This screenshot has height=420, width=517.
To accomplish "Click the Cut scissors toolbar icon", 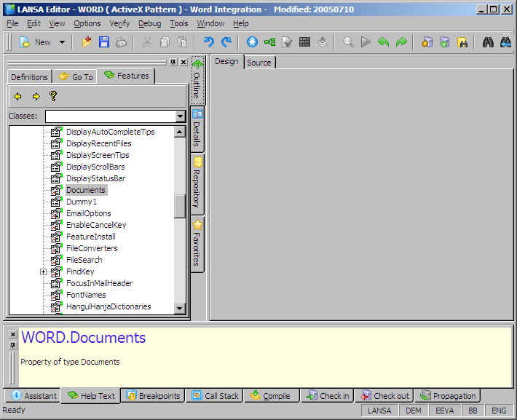I will coord(147,42).
